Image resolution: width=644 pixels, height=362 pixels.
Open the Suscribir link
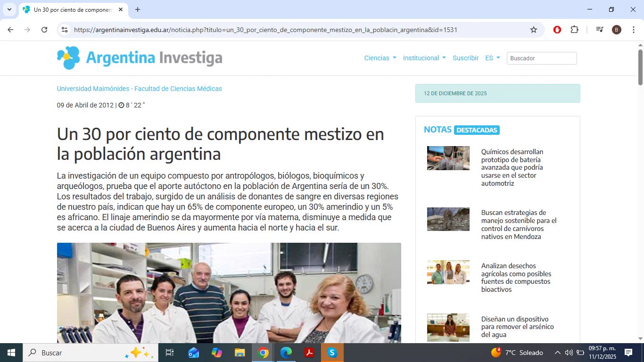coord(466,58)
